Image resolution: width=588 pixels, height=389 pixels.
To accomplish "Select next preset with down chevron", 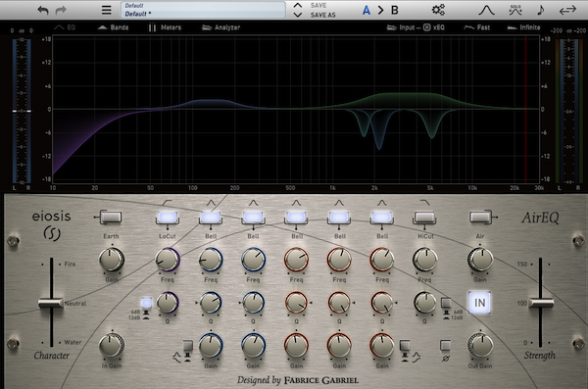I will [298, 15].
